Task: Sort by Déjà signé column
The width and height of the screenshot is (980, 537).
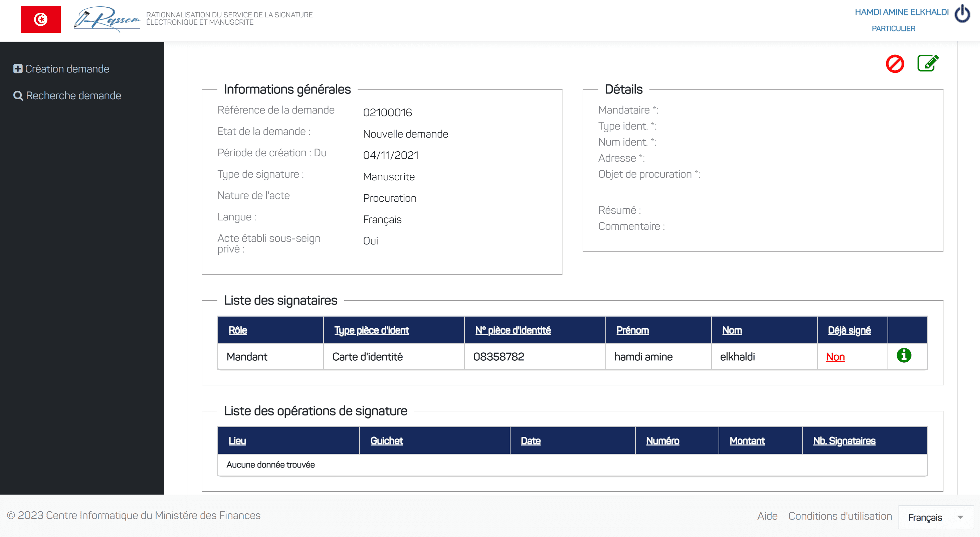Action: (x=849, y=330)
